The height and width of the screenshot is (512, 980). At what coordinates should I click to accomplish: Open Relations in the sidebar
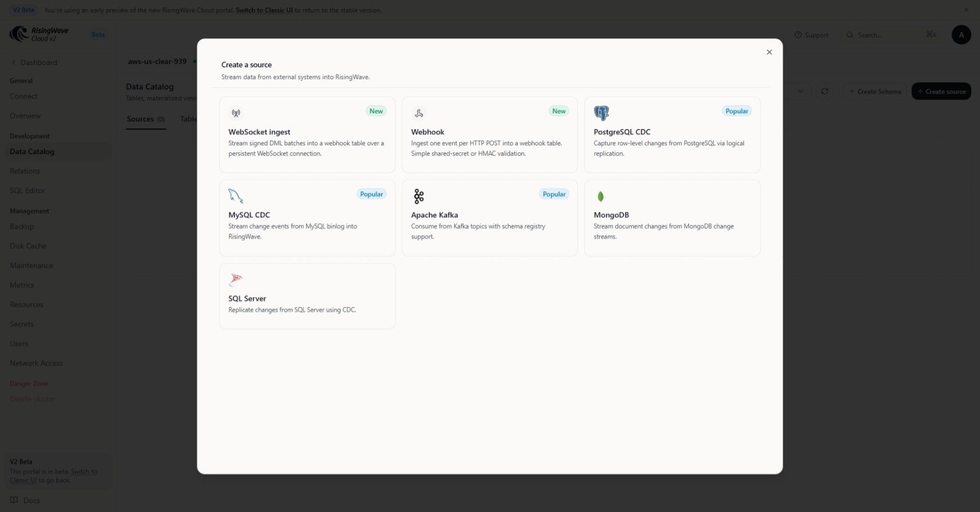[x=25, y=171]
